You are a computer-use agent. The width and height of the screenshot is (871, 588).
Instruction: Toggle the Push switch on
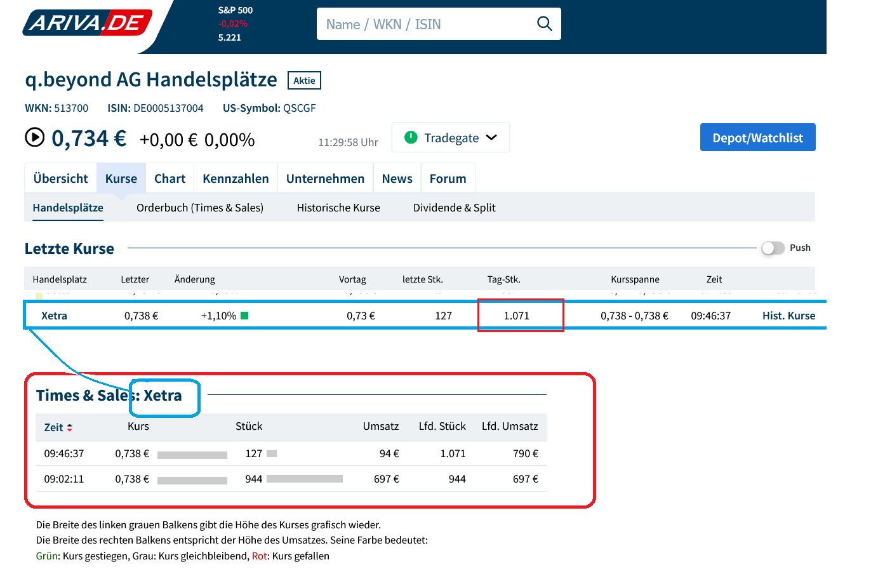(x=773, y=248)
